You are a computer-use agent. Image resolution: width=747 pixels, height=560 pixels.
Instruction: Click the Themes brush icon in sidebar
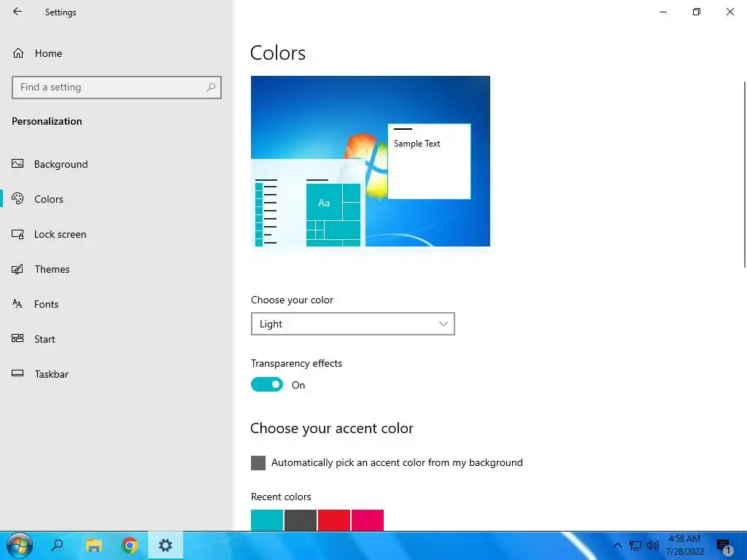point(18,269)
